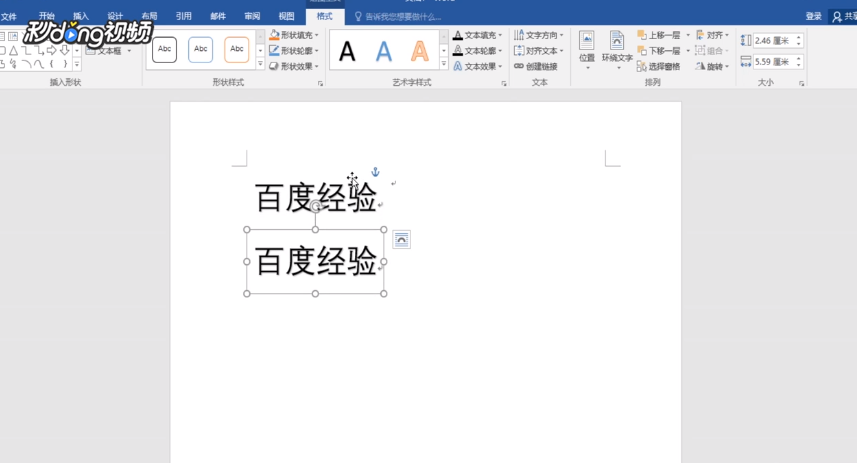The height and width of the screenshot is (463, 857).
Task: Select the triangle shape in the shapes gallery
Action: (x=13, y=51)
